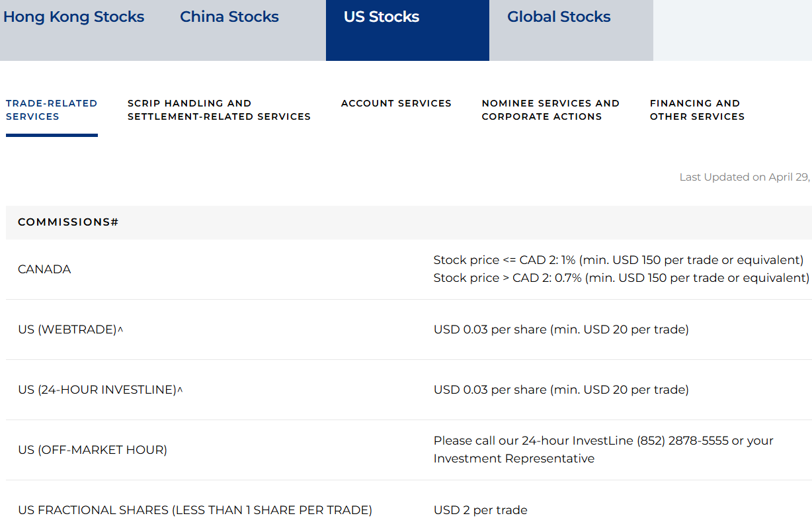Switch to the Hong Kong Stocks tab
Viewport: 812px width, 528px height.
[73, 17]
